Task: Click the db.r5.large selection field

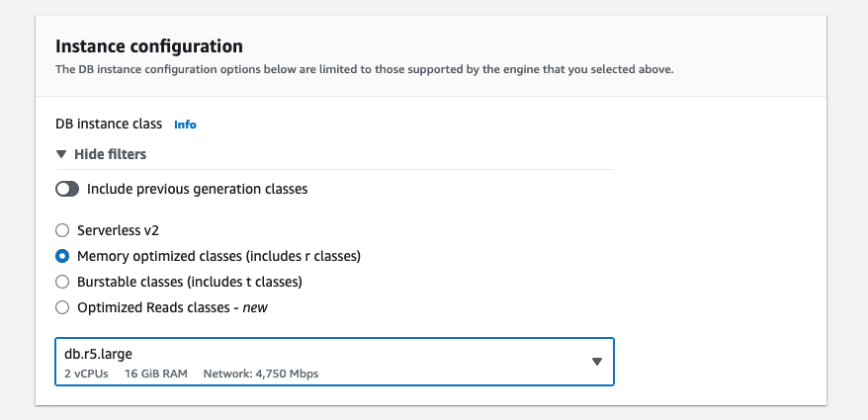Action: (334, 362)
